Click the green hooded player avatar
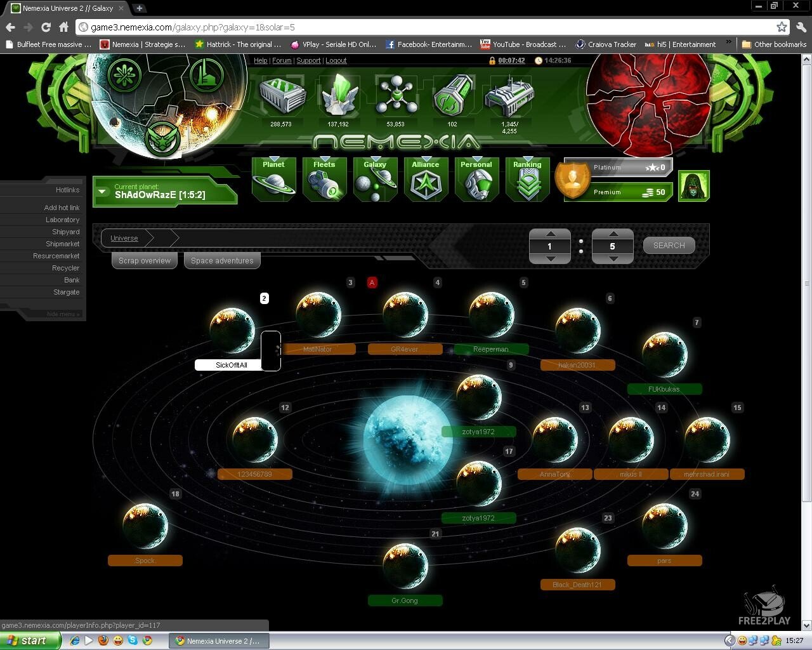Image resolution: width=812 pixels, height=650 pixels. tap(693, 185)
